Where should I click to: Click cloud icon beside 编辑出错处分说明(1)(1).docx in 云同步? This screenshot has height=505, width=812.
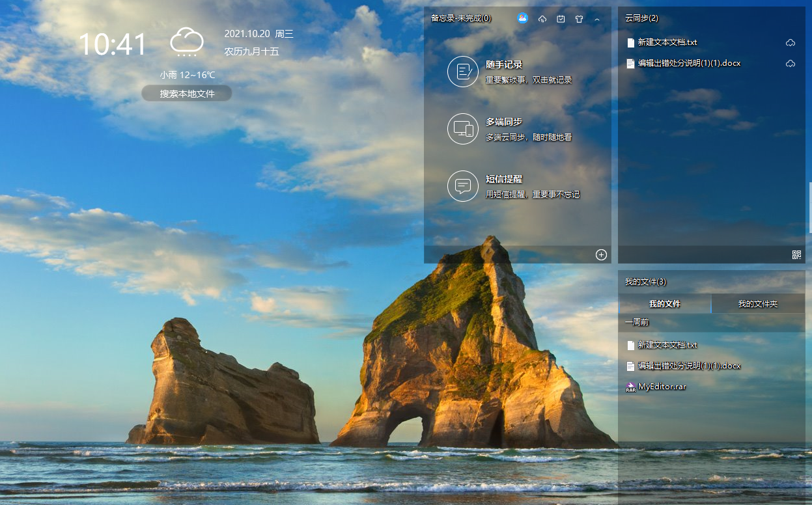[x=791, y=64]
